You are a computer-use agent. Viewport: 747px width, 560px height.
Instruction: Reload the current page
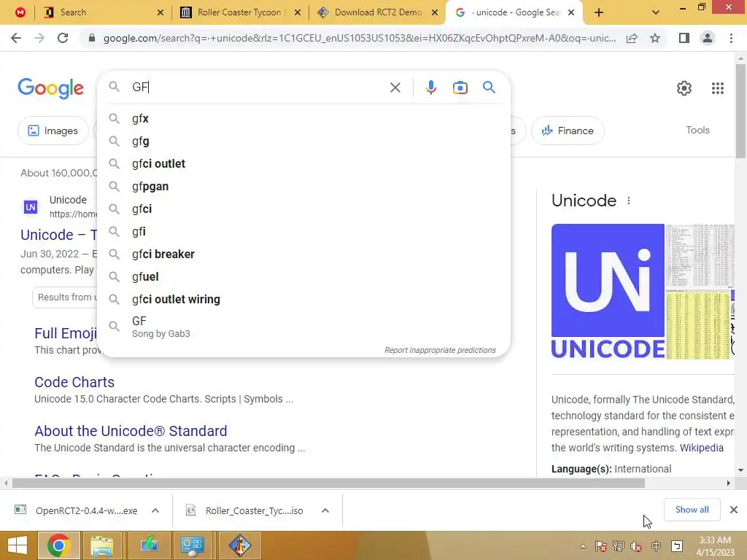[63, 38]
